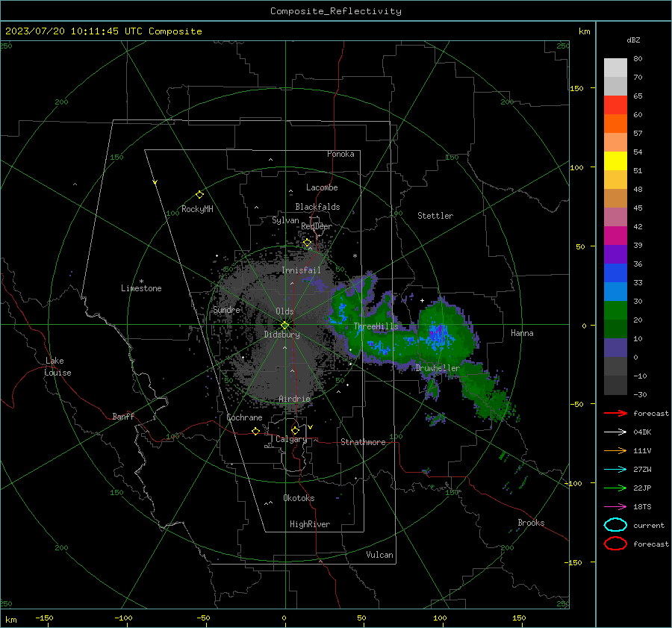Image resolution: width=672 pixels, height=628 pixels.
Task: Click the 60 dBZ red color swatch
Action: tap(615, 105)
